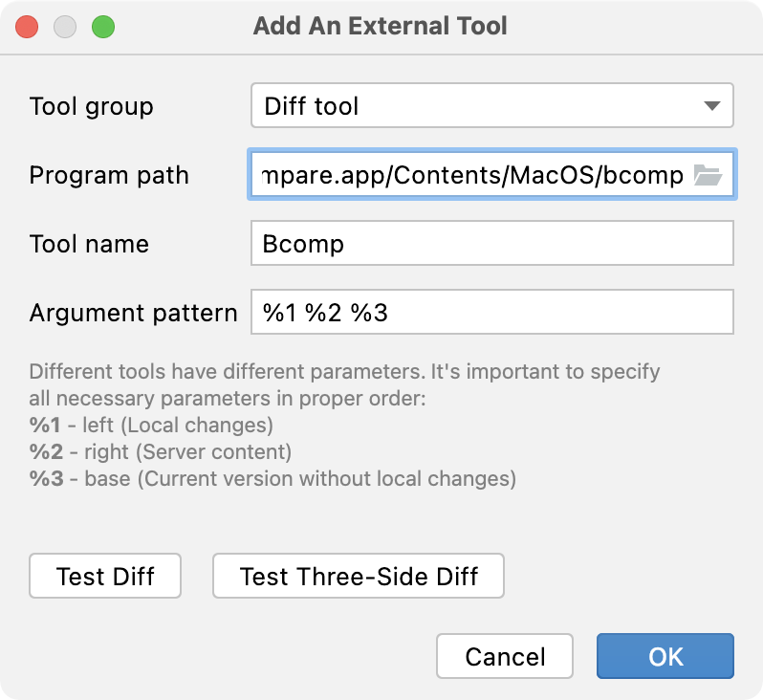Click the Program path label
763x700 pixels.
coord(109,175)
